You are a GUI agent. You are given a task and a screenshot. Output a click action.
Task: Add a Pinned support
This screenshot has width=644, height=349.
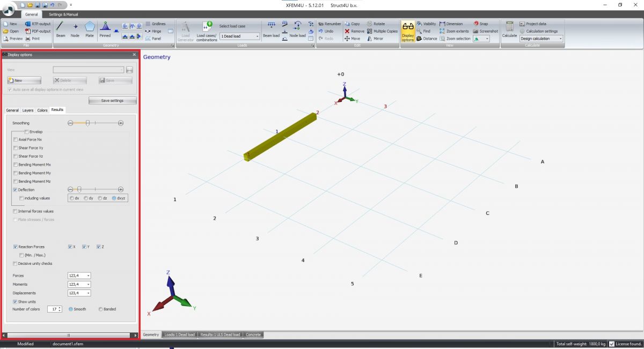click(x=105, y=29)
